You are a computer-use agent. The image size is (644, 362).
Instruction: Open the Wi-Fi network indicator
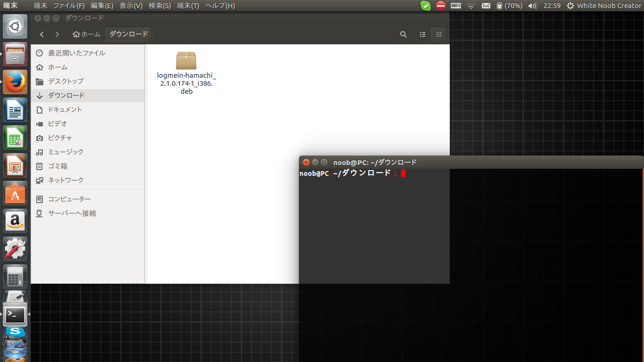tap(471, 6)
